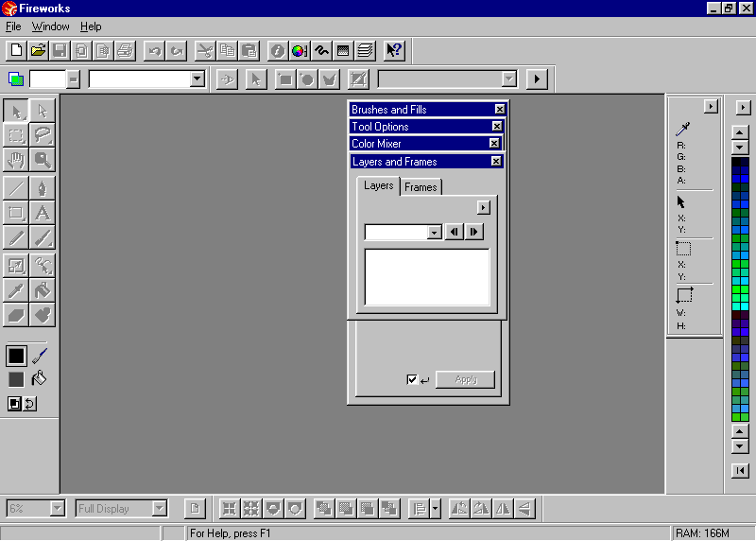Screen dimensions: 756x541
Task: Select the Brush tool in the toolbox
Action: pyautogui.click(x=43, y=237)
